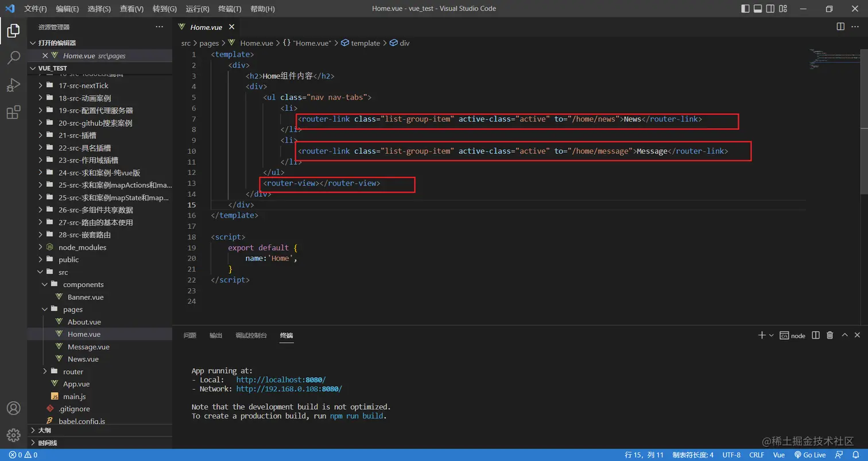Expand the public folder
The width and height of the screenshot is (868, 461).
[100, 259]
